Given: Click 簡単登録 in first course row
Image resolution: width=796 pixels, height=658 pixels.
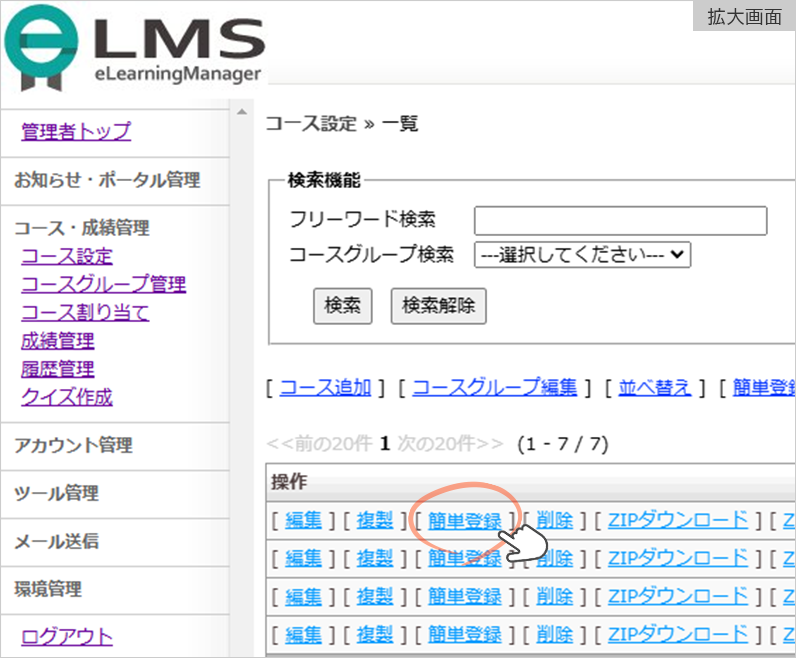Looking at the screenshot, I should [x=465, y=520].
